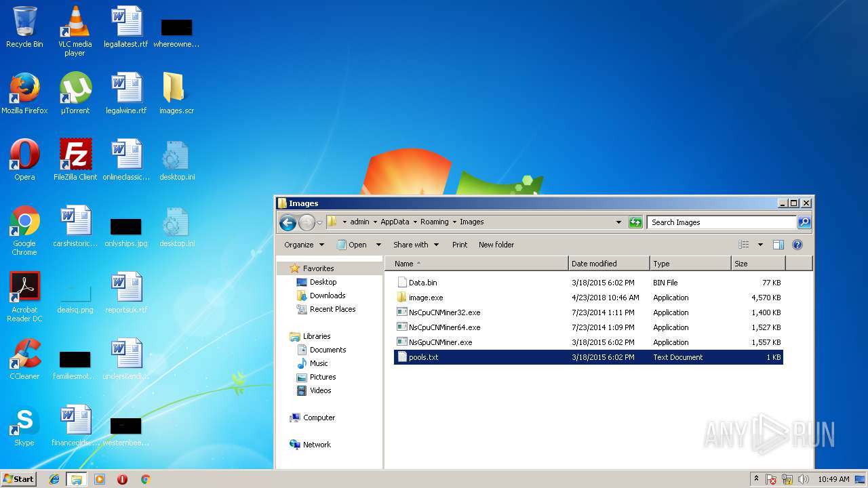Launch Opera browser shortcut
The width and height of the screenshot is (868, 488).
(x=24, y=160)
